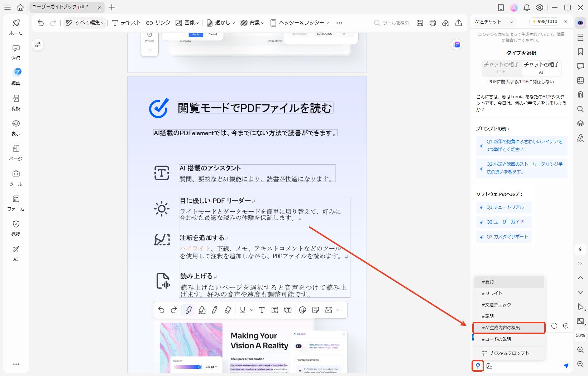The image size is (588, 376).
Task: Select the 注釈 (Annotation) tool in left sidebar
Action: point(15,53)
